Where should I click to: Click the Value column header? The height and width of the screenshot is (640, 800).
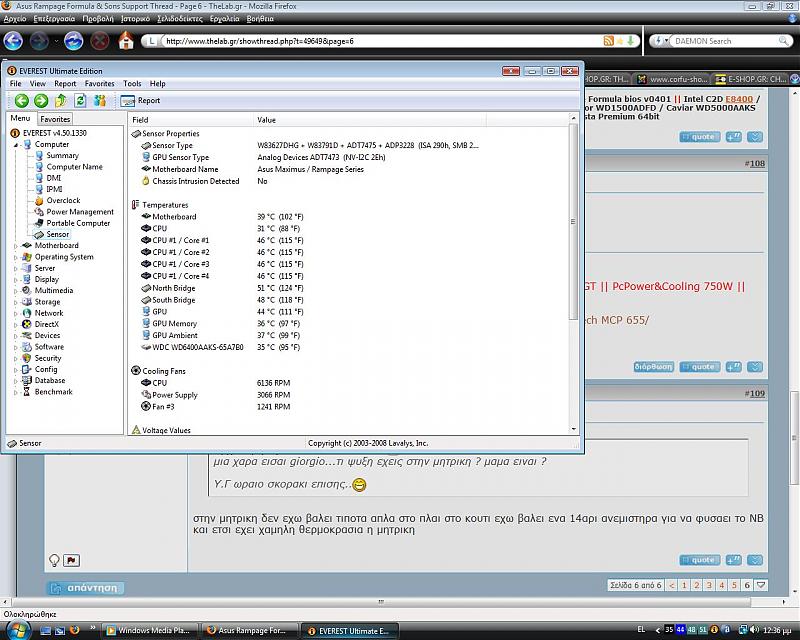click(x=369, y=120)
